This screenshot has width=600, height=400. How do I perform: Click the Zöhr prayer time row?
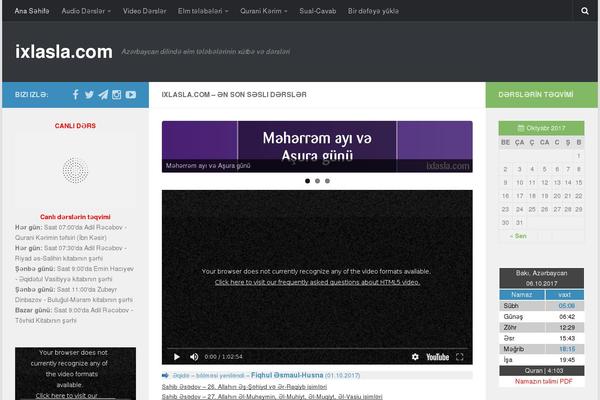coord(541,327)
